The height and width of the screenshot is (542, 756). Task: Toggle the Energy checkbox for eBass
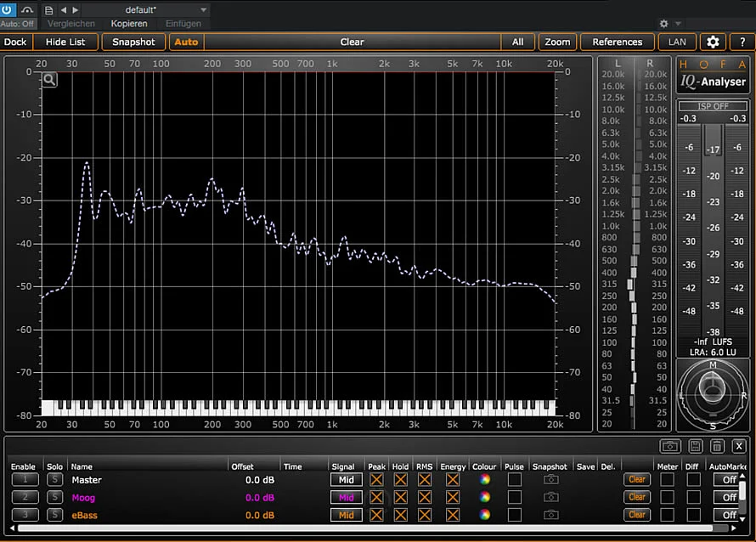(453, 515)
